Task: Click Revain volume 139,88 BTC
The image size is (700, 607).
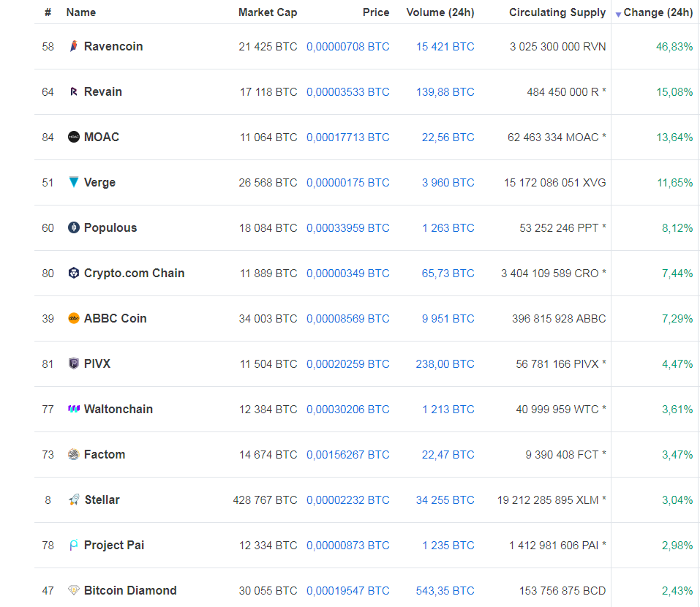Action: (x=445, y=92)
